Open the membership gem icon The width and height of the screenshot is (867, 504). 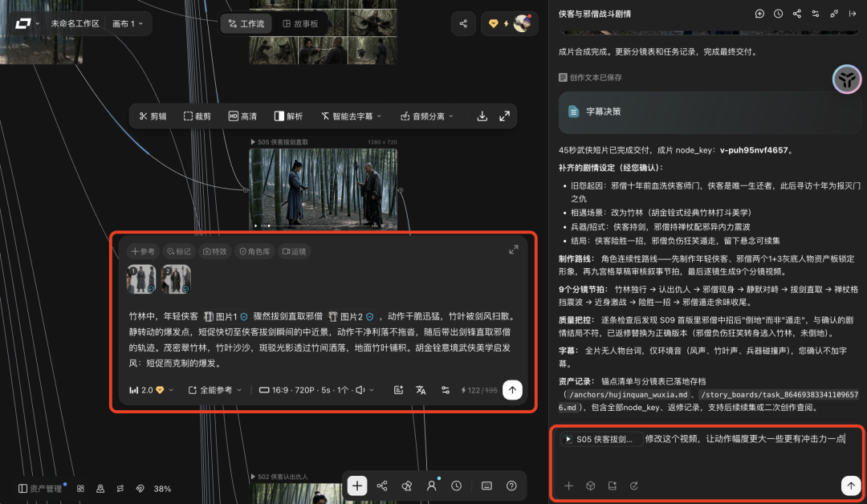coord(493,24)
